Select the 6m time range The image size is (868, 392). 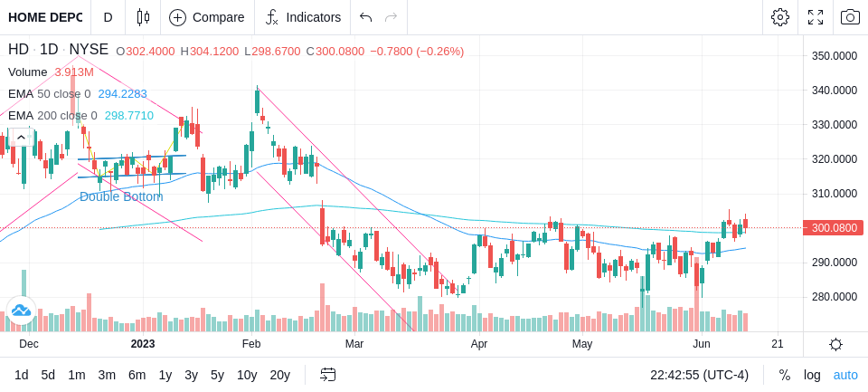(137, 376)
